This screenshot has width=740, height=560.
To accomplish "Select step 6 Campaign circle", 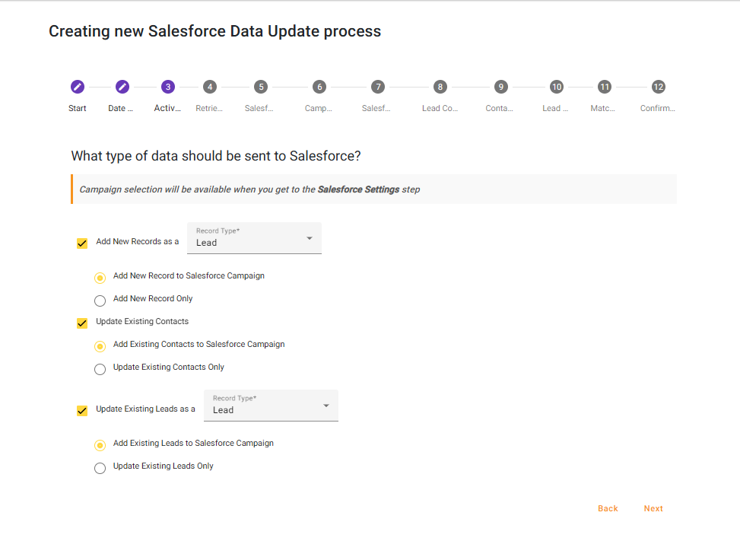I will 319,87.
